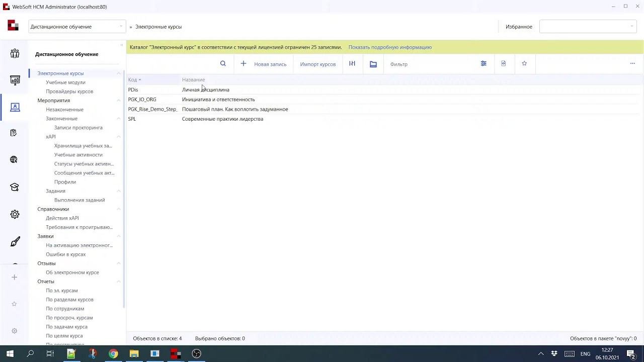Open the Избранное favorites dropdown
This screenshot has height=362, width=644.
[x=588, y=27]
